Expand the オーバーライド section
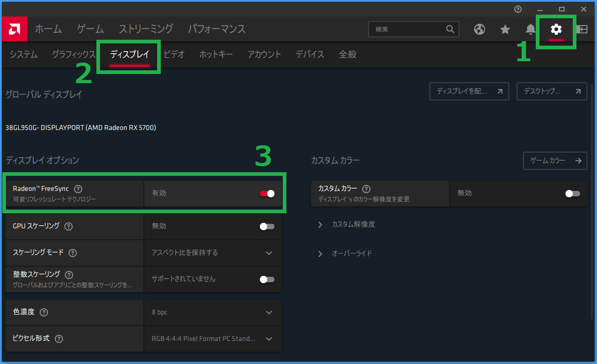Viewport: 597px width, 364px height. coord(345,253)
